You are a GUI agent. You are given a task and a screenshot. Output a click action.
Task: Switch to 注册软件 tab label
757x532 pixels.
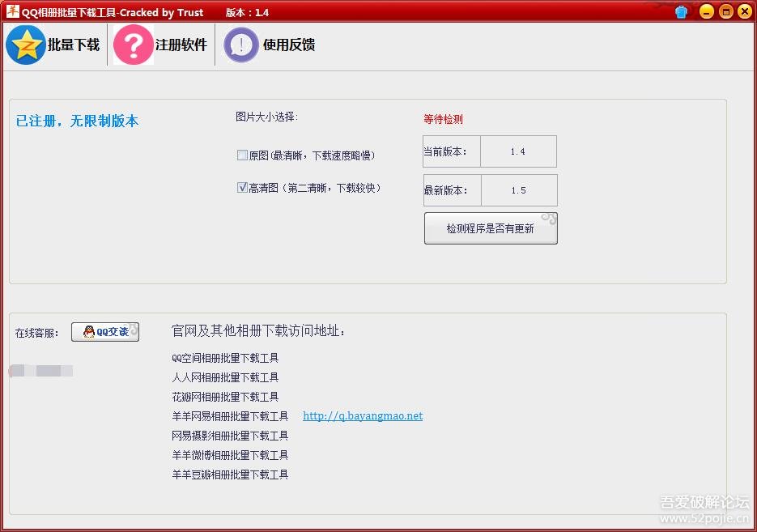pos(181,45)
